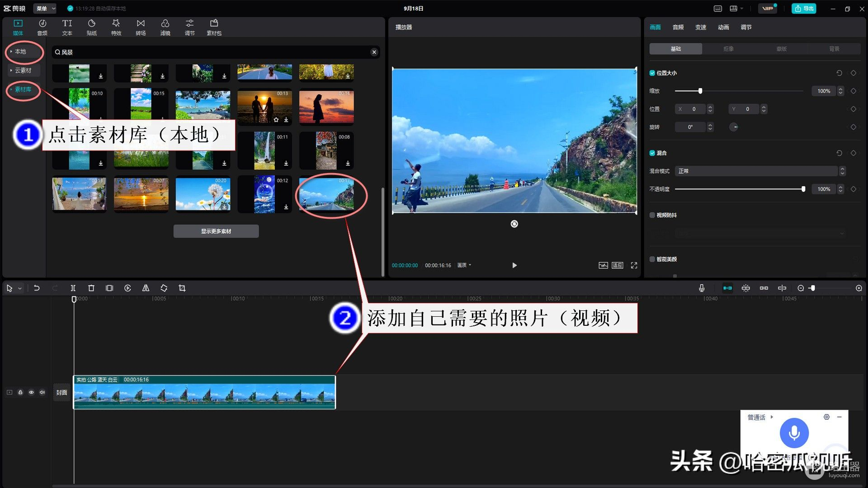Screen dimensions: 868x488
Task: Open the 特效 effects panel
Action: [116, 27]
